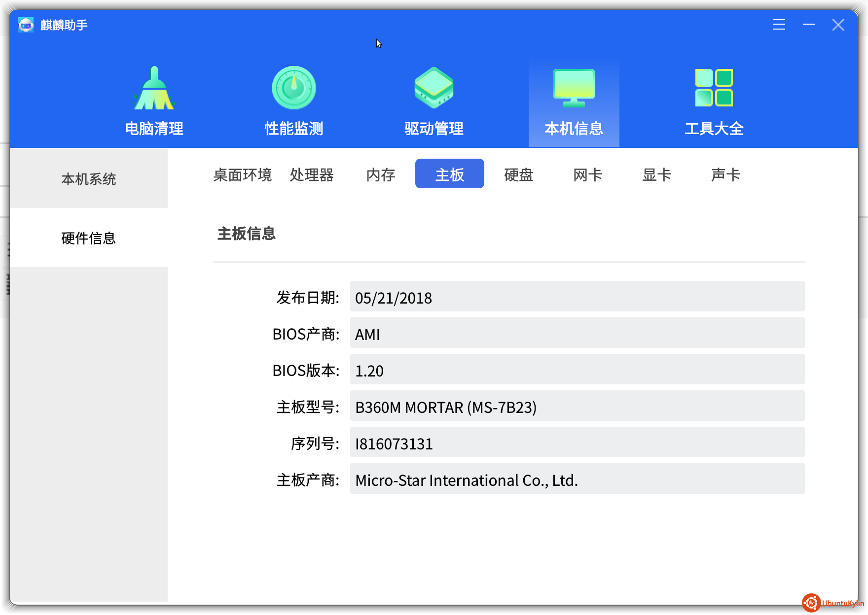
Task: Switch to the 声卡 tab
Action: point(726,174)
